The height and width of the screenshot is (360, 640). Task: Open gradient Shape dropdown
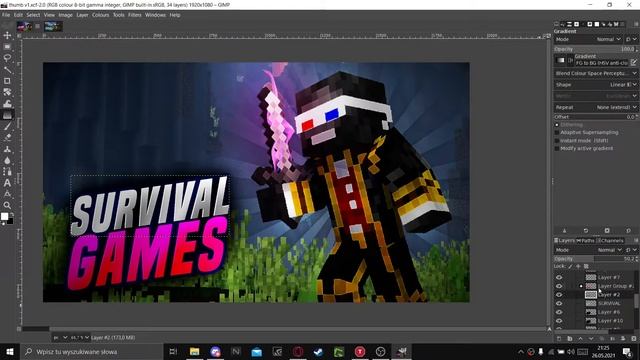tap(596, 84)
